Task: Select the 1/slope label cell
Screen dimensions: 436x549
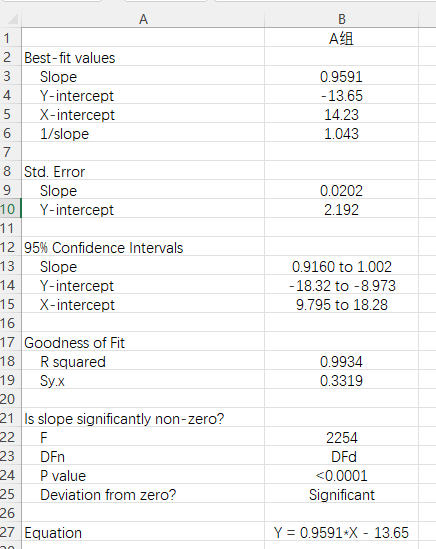Action: point(143,133)
